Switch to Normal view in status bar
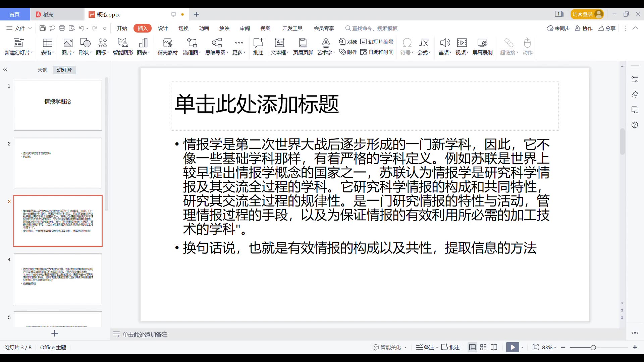The height and width of the screenshot is (362, 644). [x=472, y=347]
